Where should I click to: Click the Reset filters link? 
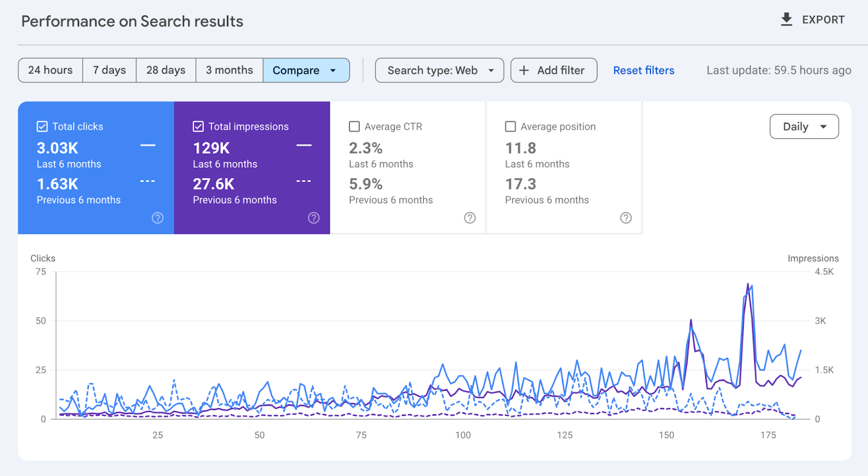pyautogui.click(x=643, y=71)
